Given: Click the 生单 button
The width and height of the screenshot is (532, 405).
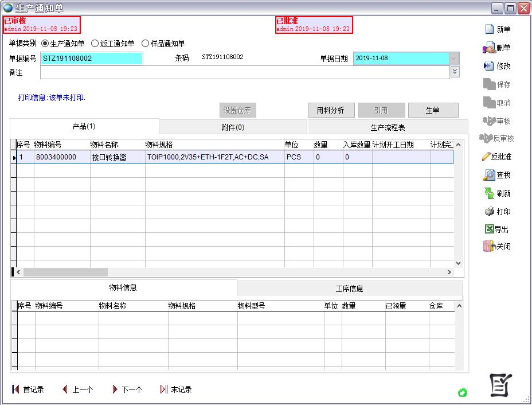Looking at the screenshot, I should [x=432, y=110].
